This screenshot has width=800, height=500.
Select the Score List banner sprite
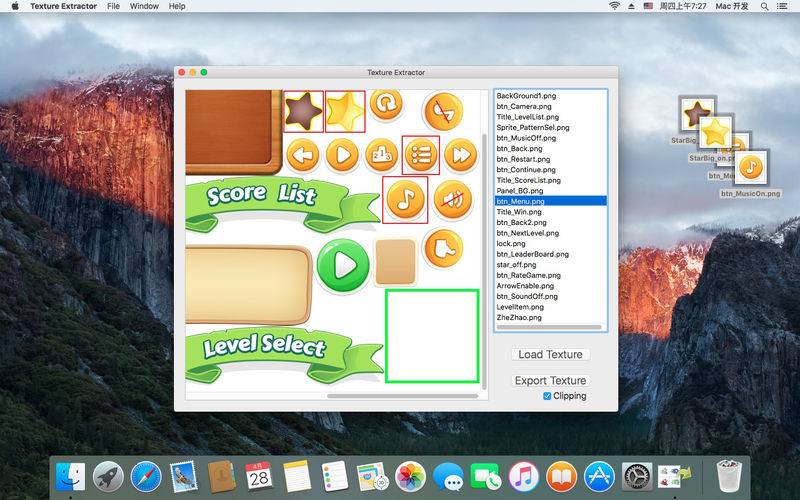pos(282,204)
